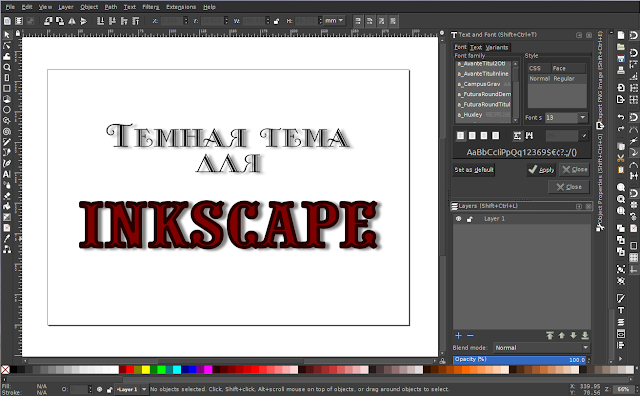The height and width of the screenshot is (396, 640).
Task: Switch to the Variants tab
Action: tap(497, 47)
